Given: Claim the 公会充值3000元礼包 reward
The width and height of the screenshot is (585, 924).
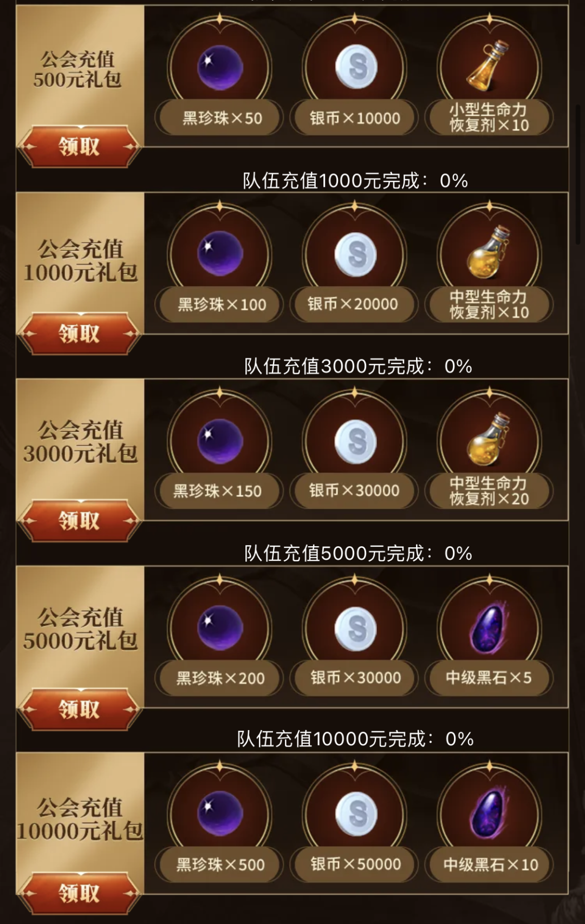Looking at the screenshot, I should point(79,521).
